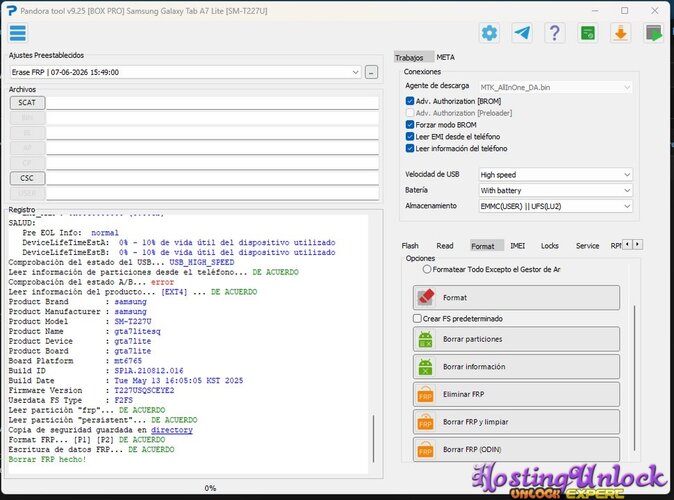The height and width of the screenshot is (500, 674).
Task: Select Formatear Todo Excepto el Gestor radio
Action: 426,269
